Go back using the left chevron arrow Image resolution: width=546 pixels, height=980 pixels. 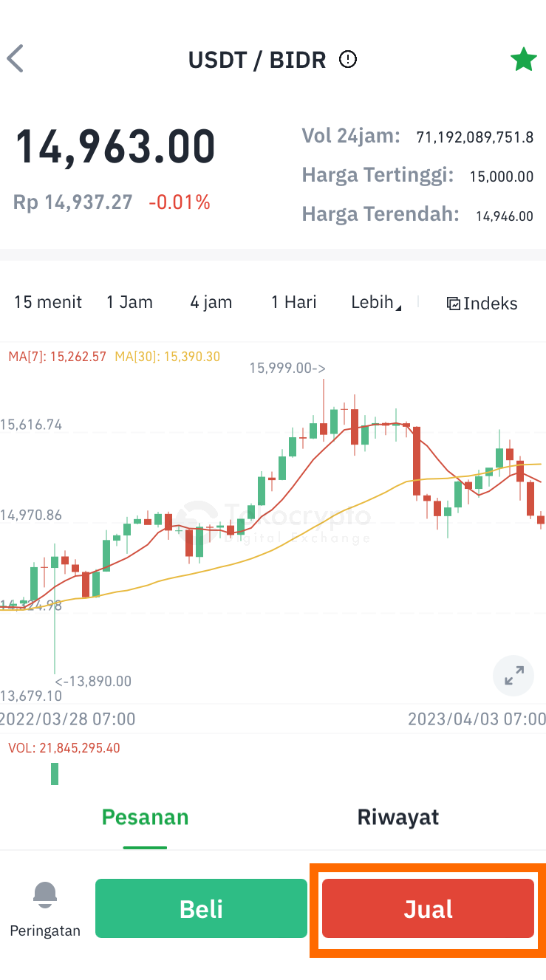(x=16, y=58)
